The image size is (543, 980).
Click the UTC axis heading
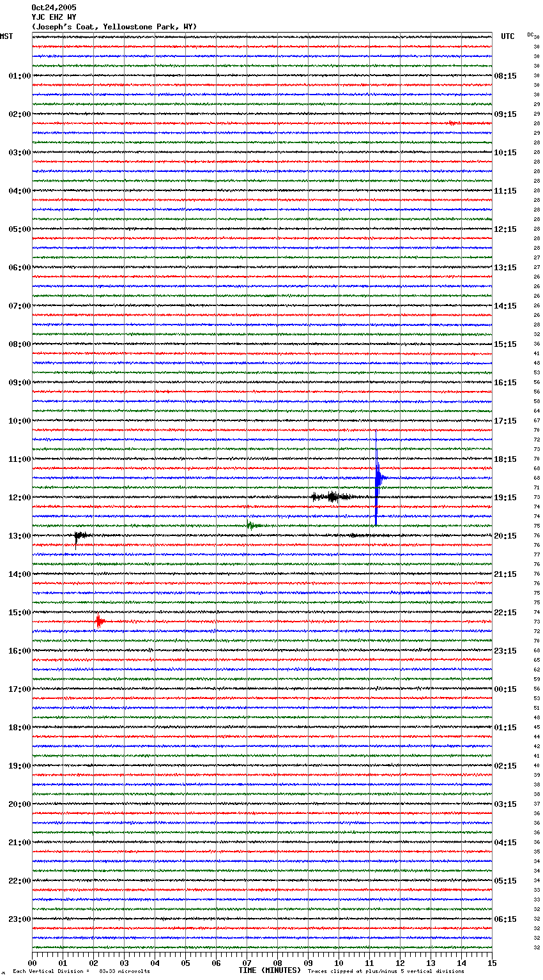(507, 36)
